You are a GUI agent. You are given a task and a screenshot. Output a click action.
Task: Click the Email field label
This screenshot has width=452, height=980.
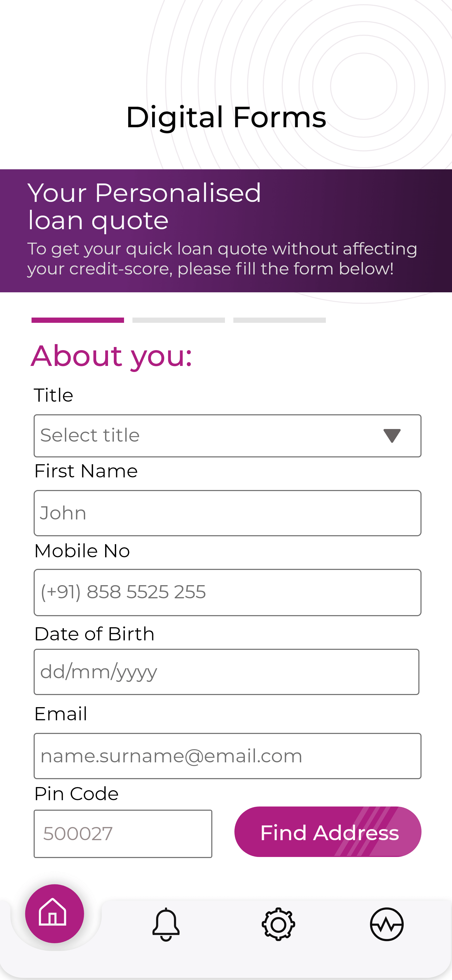pyautogui.click(x=61, y=714)
